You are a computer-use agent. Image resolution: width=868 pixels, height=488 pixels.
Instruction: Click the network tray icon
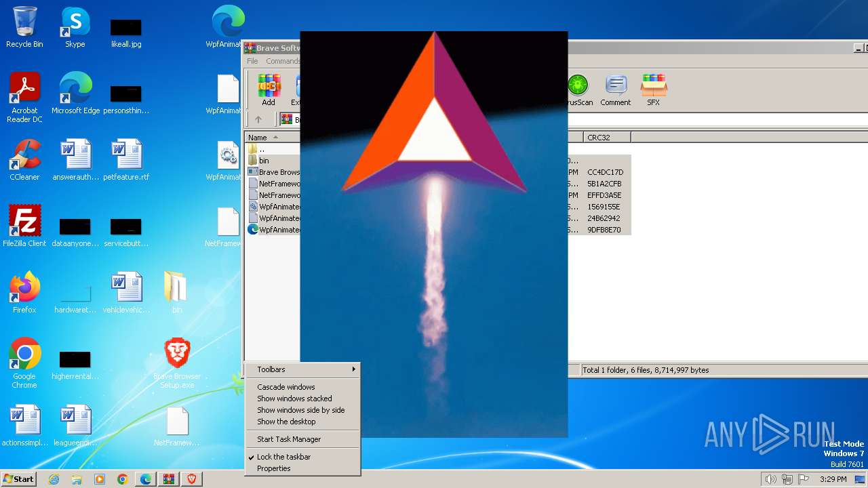[787, 479]
